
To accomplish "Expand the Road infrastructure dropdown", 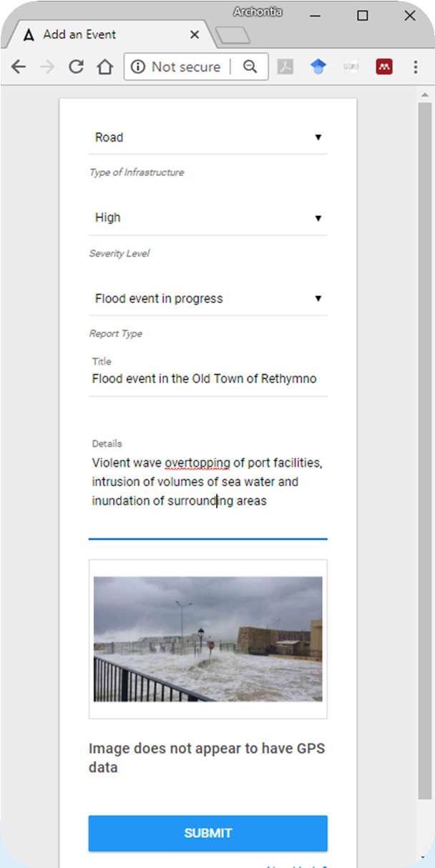I will click(x=207, y=137).
